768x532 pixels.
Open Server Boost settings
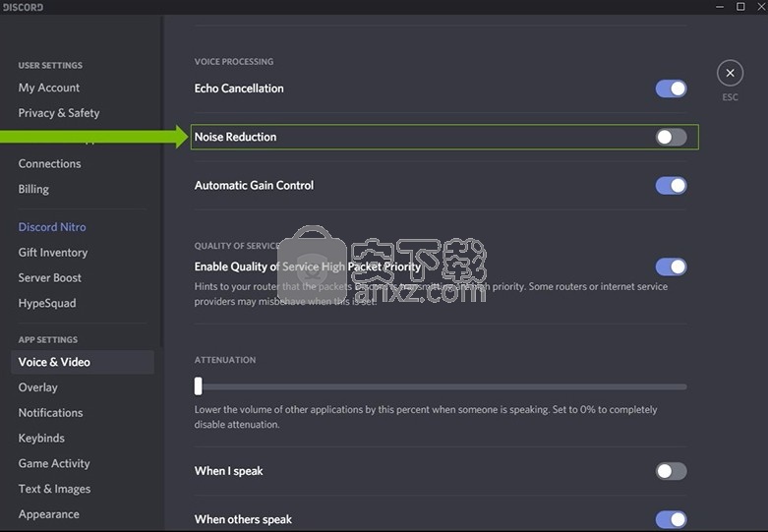[50, 277]
